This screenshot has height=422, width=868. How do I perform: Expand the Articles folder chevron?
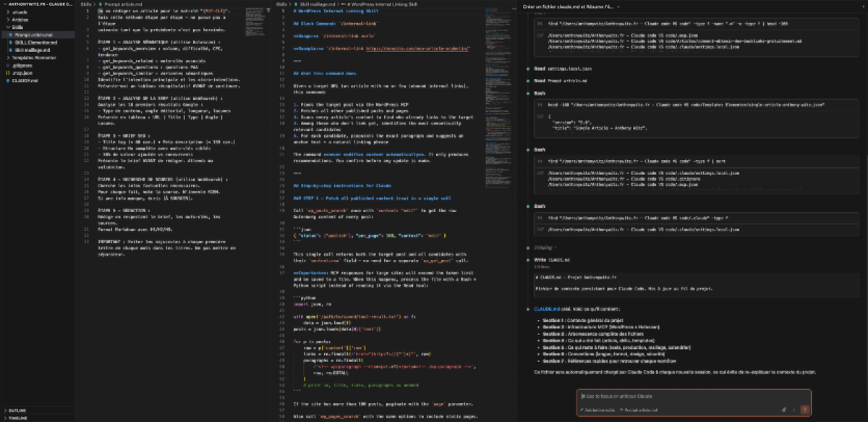pos(7,20)
